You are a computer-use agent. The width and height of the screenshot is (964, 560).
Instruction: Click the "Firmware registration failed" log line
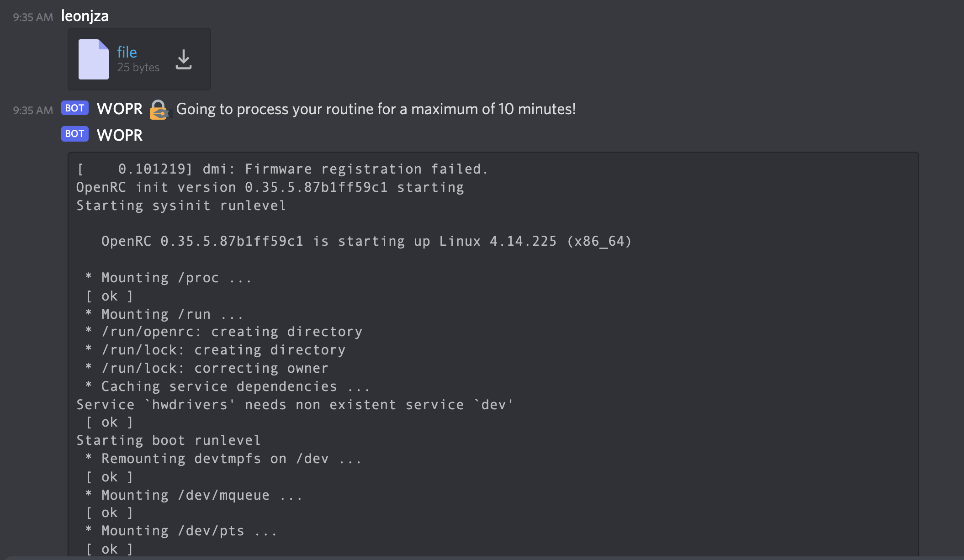[x=282, y=169]
